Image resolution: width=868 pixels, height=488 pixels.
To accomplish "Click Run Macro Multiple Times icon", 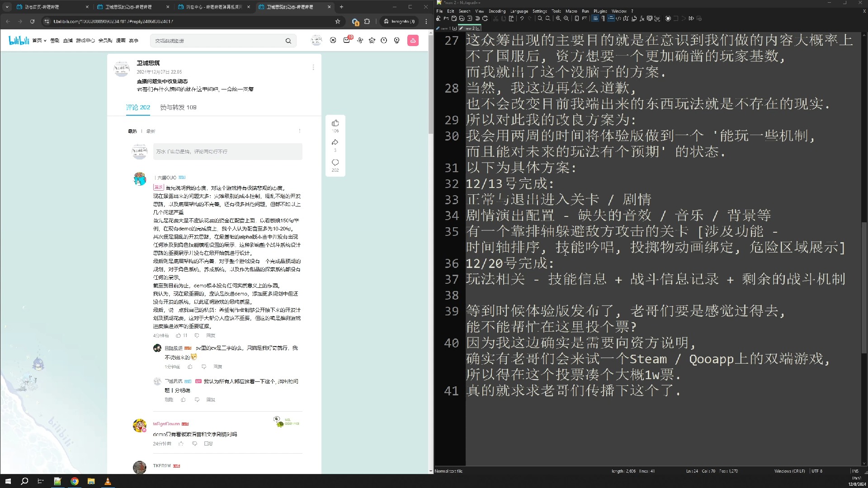I will click(691, 19).
